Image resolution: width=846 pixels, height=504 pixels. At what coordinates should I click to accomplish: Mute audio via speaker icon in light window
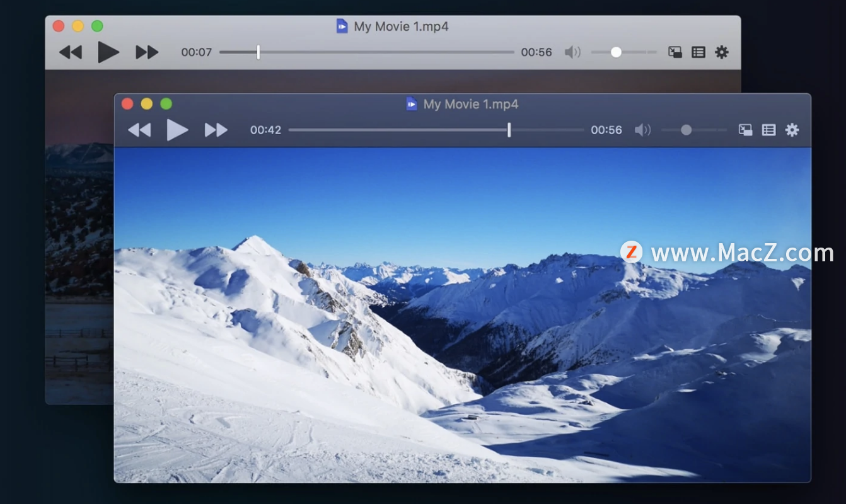[x=572, y=52]
